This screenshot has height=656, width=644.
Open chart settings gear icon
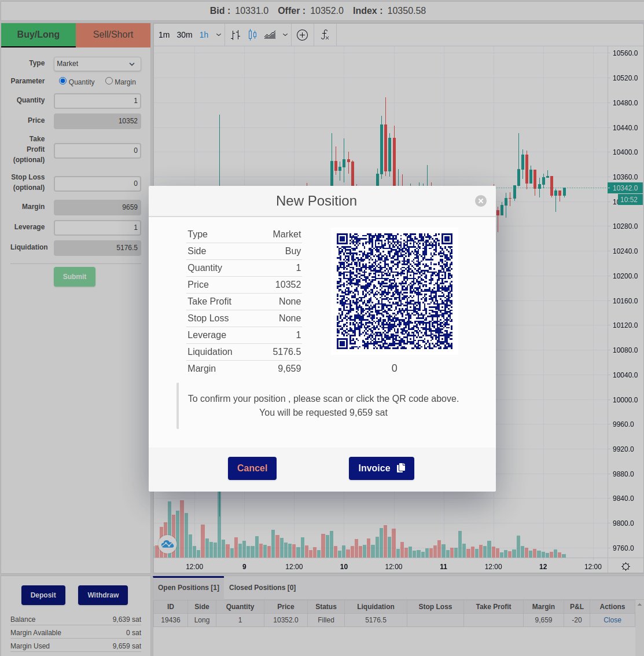click(x=625, y=566)
